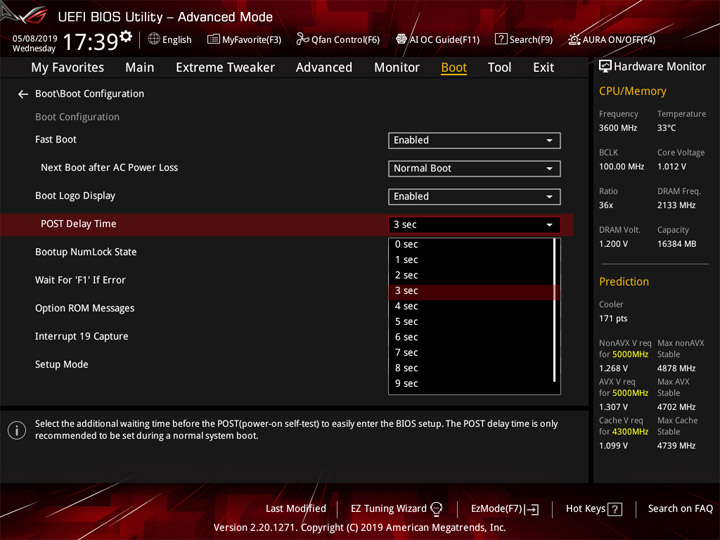Open the Boot Logo Display dropdown
This screenshot has height=540, width=720.
(x=474, y=197)
